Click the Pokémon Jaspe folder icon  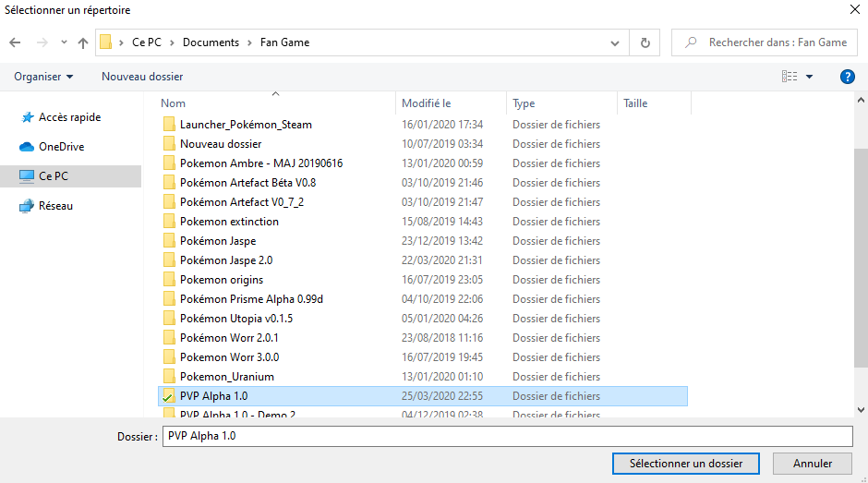tap(169, 240)
